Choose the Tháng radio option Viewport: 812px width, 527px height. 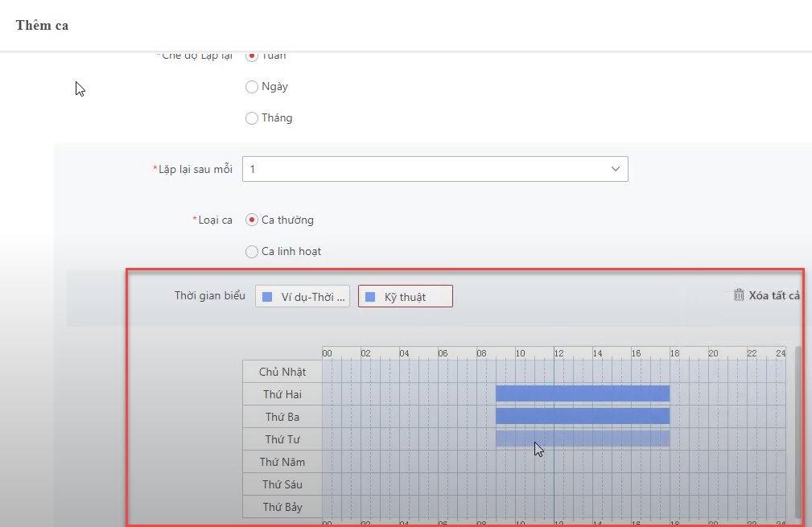click(252, 118)
